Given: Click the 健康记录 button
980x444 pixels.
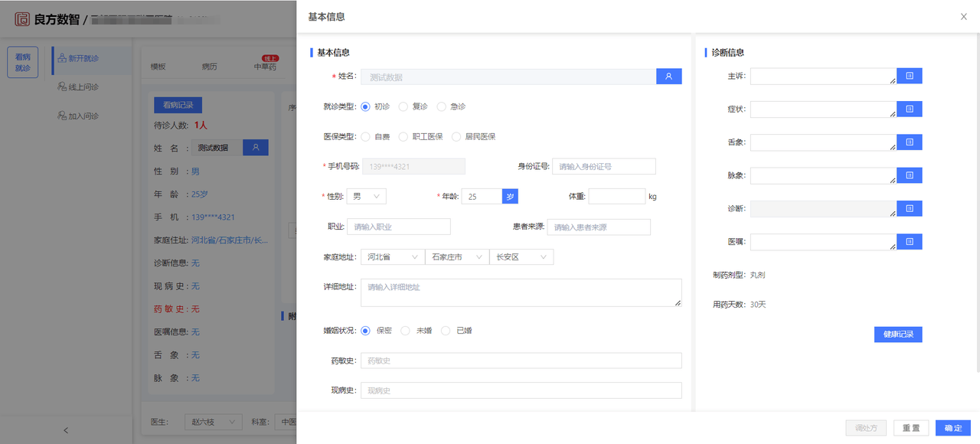Looking at the screenshot, I should point(898,335).
